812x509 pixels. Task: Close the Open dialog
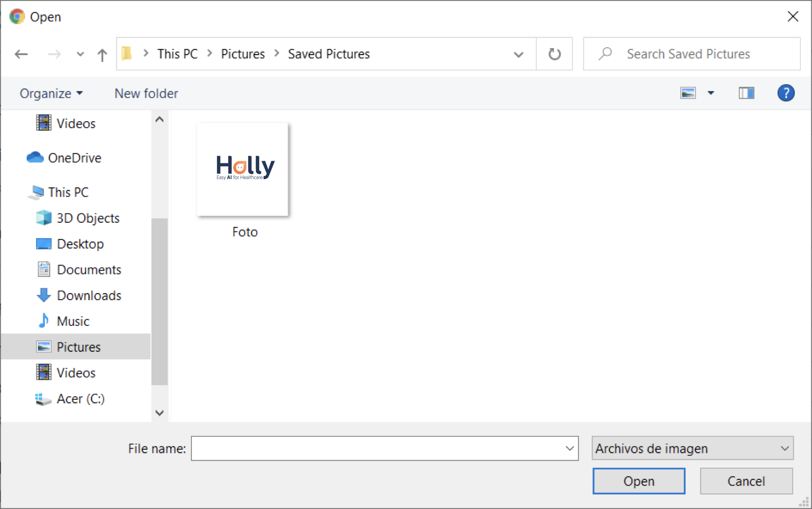click(793, 16)
